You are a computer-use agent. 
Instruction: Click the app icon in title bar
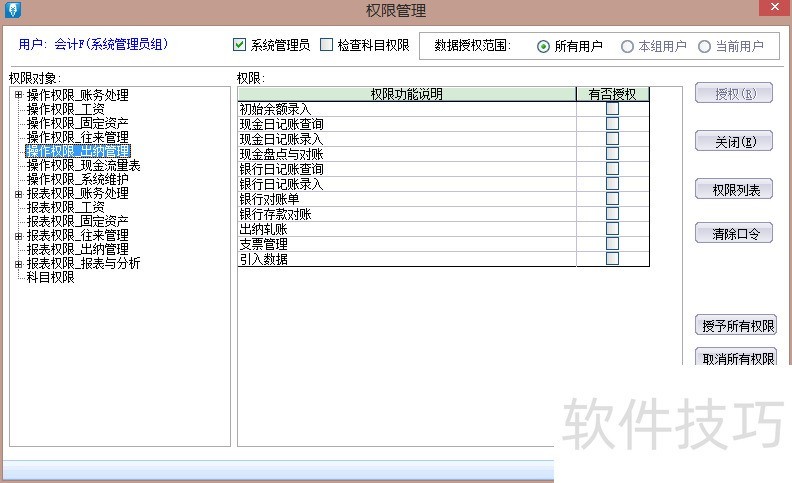(x=13, y=10)
